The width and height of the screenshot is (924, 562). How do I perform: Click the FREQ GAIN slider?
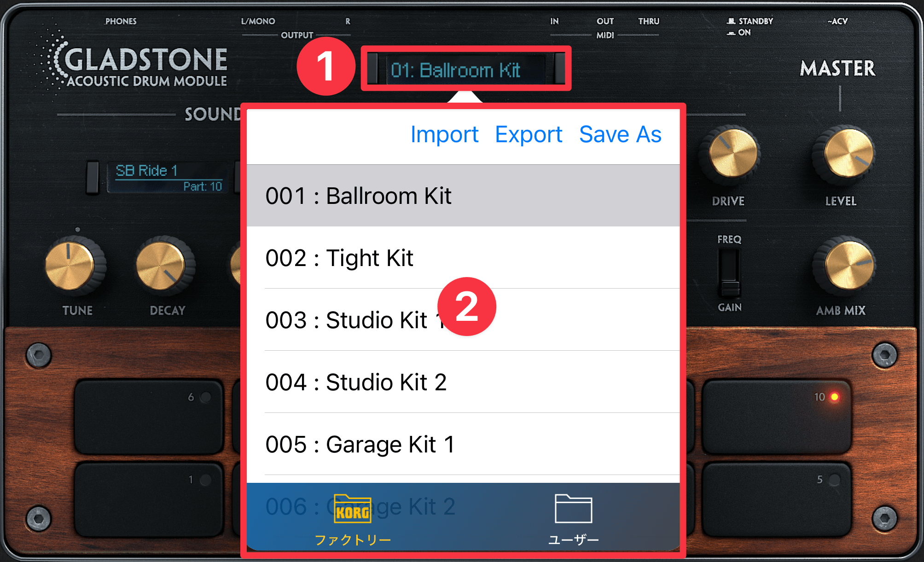click(x=729, y=274)
